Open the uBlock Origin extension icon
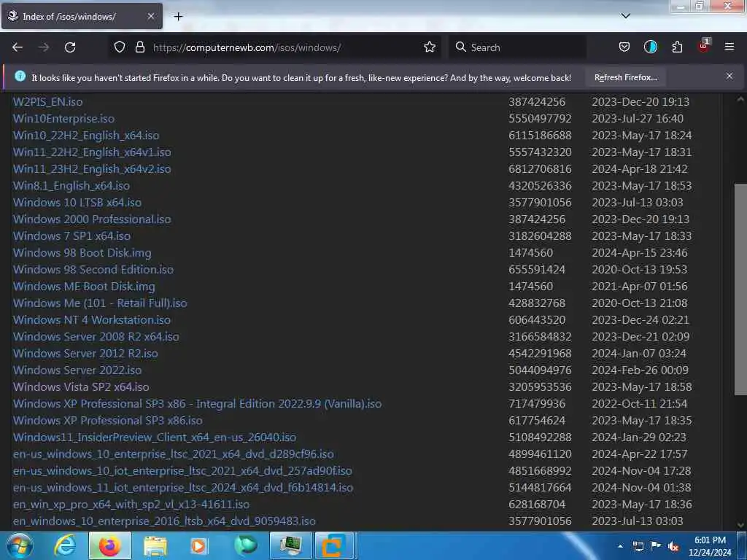The image size is (747, 560). click(703, 46)
